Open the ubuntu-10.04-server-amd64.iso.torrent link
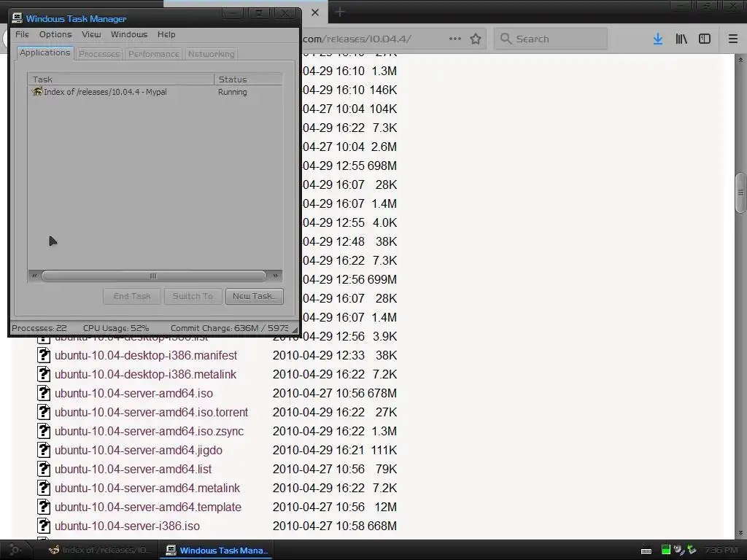This screenshot has width=747, height=560. click(x=152, y=413)
